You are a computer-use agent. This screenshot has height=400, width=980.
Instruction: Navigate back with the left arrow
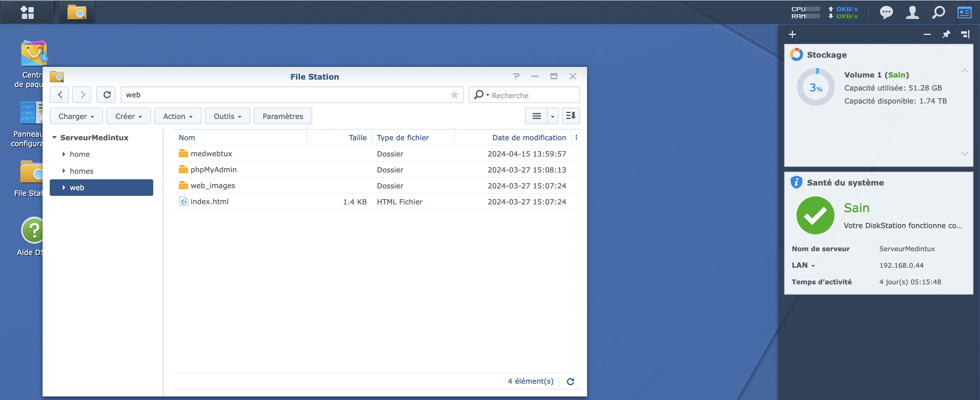(x=60, y=95)
